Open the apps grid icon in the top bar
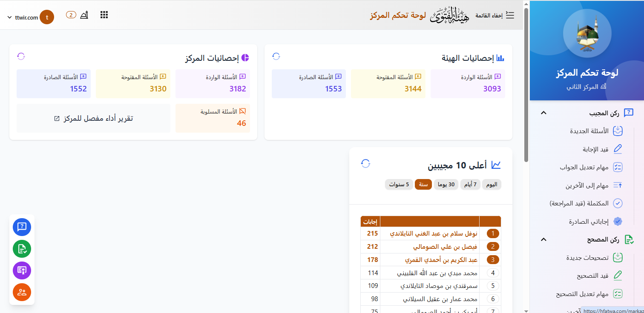Viewport: 644px width, 313px height. (104, 14)
